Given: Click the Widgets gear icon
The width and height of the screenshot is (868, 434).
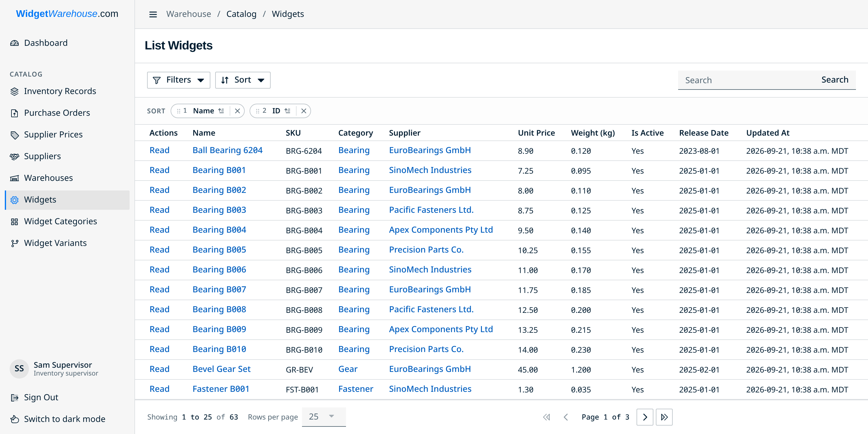Looking at the screenshot, I should point(14,200).
